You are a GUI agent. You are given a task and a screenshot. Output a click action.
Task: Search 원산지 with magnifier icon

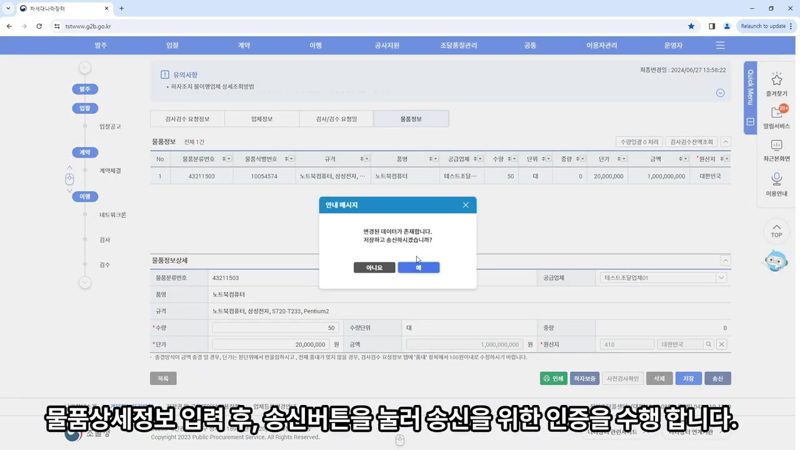pyautogui.click(x=708, y=344)
